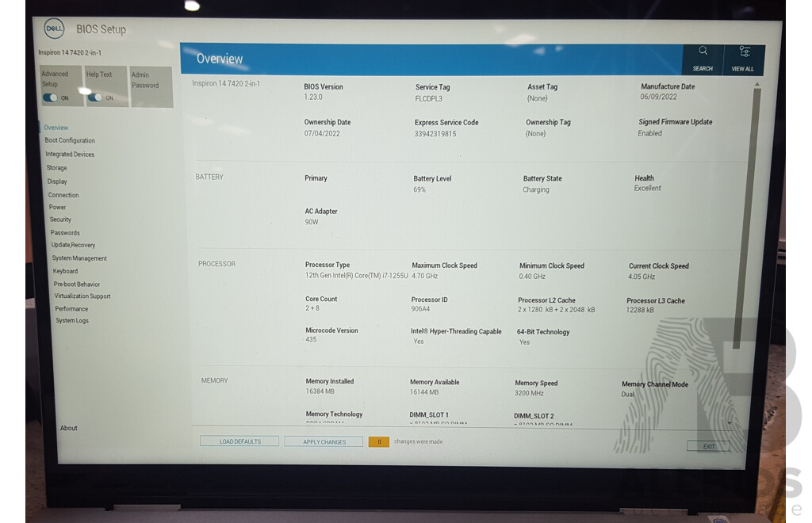This screenshot has height=523, width=812.
Task: Click Battery Level 69% value
Action: click(x=419, y=190)
